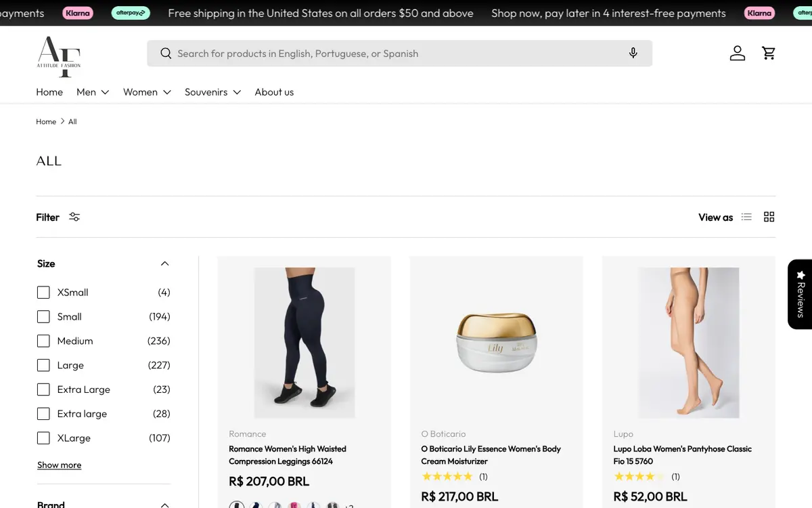Click the Attitude Fashion logo
This screenshot has width=812, height=508.
coord(59,56)
